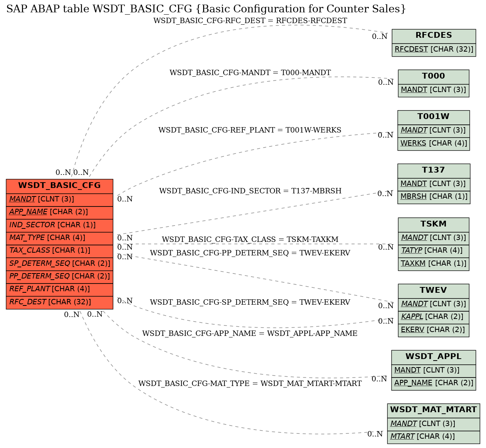
Task: Click the TATYP [CHAR (4)] field
Action: [x=434, y=251]
